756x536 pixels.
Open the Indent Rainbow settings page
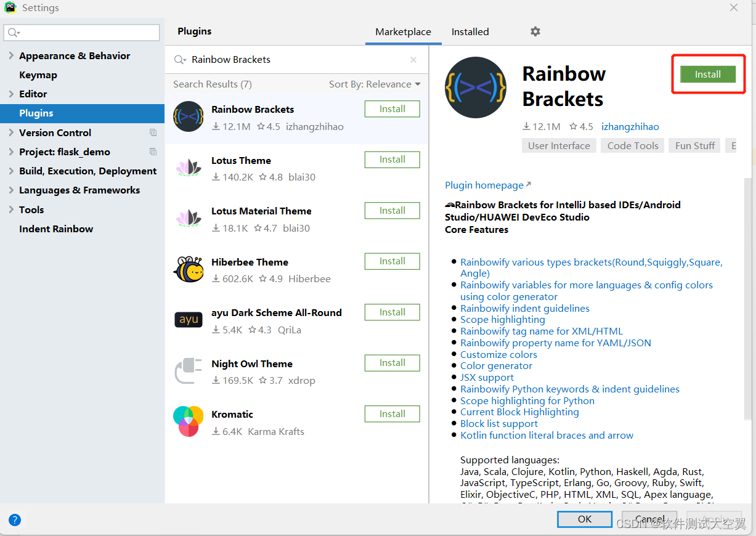point(56,229)
